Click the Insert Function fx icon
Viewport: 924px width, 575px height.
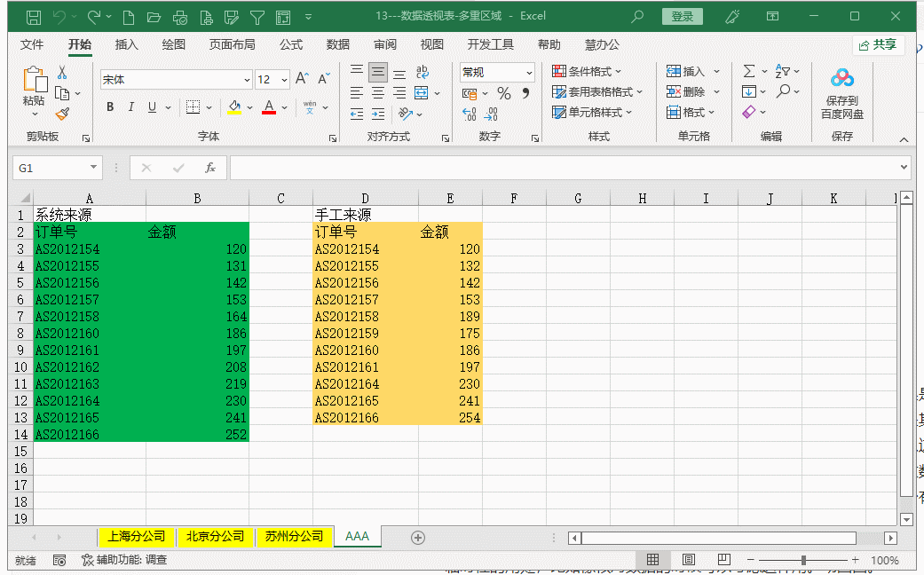point(209,168)
